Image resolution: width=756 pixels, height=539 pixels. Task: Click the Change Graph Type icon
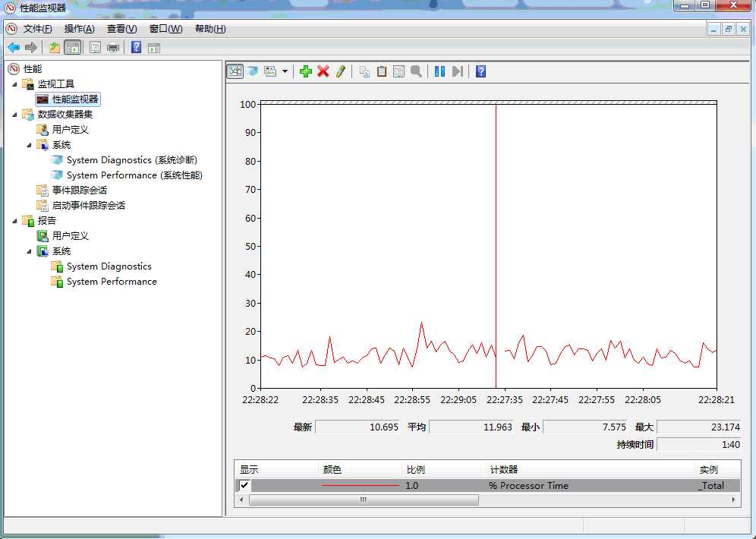click(x=270, y=71)
